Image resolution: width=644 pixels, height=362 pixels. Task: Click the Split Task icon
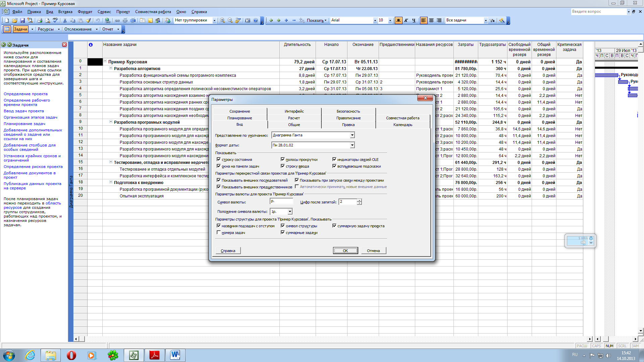click(133, 20)
